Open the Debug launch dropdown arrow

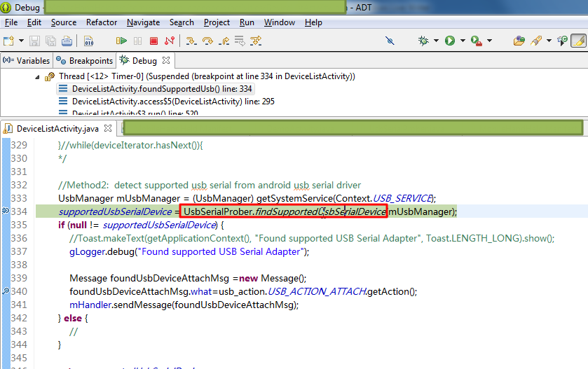(x=436, y=41)
